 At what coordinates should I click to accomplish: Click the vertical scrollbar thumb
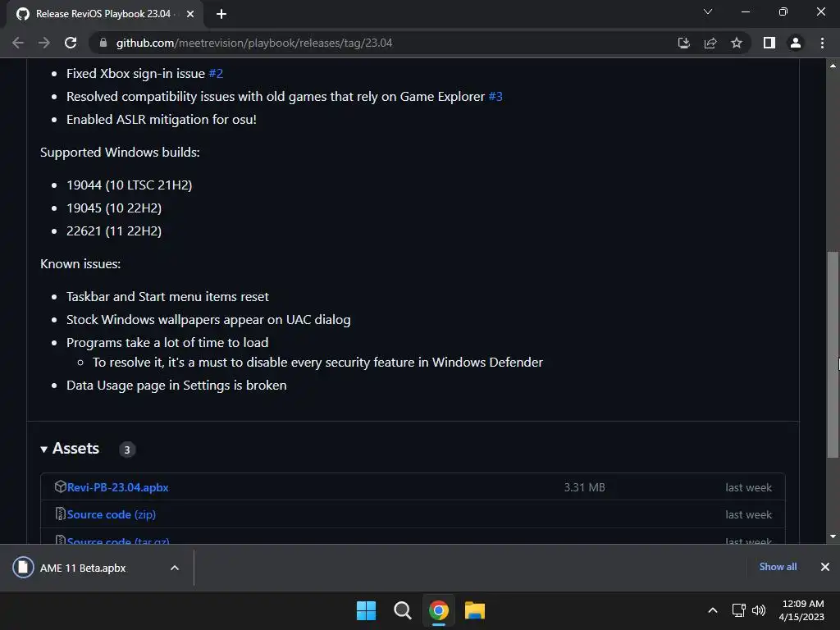833,354
